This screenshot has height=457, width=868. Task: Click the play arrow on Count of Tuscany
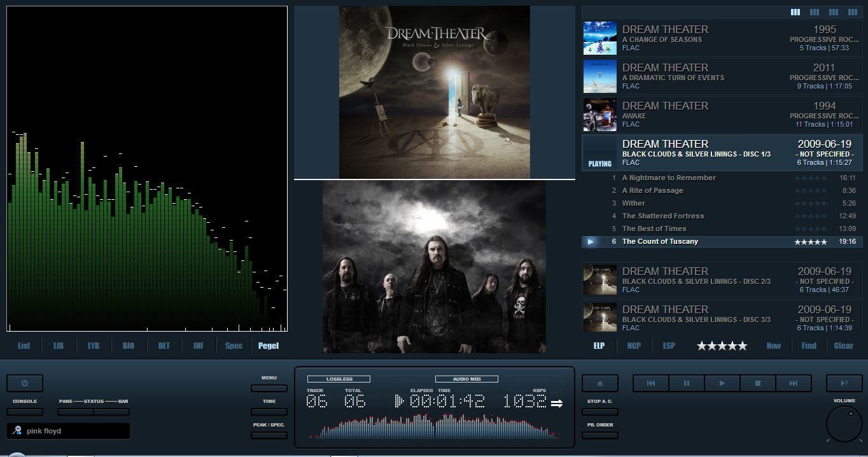click(x=591, y=242)
